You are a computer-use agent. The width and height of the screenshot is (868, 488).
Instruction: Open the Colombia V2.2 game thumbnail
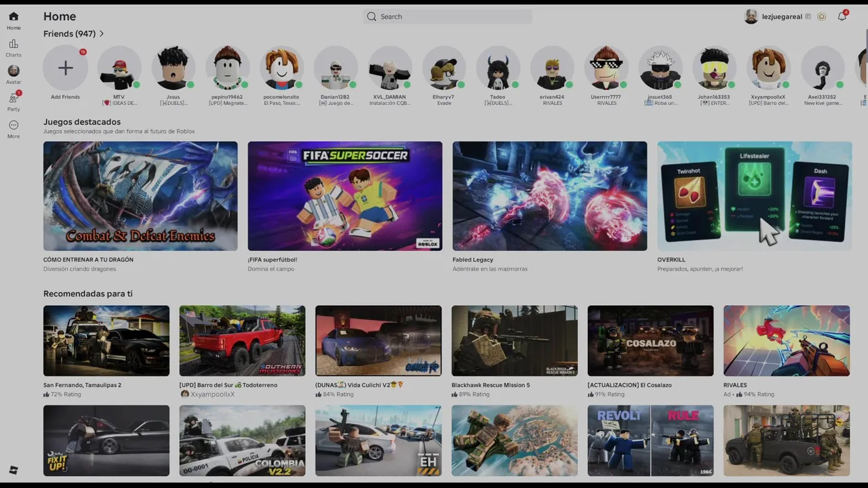(242, 441)
